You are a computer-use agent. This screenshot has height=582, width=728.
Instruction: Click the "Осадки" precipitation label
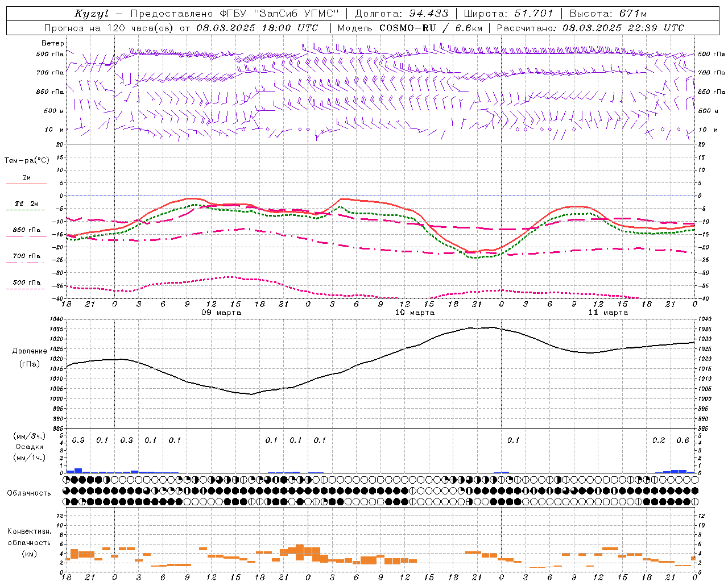[29, 447]
